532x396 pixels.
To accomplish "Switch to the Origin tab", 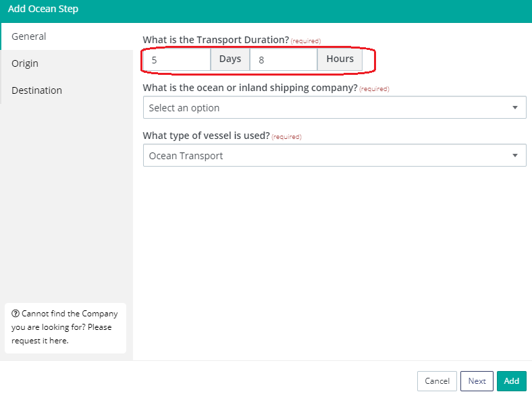I will pos(67,63).
